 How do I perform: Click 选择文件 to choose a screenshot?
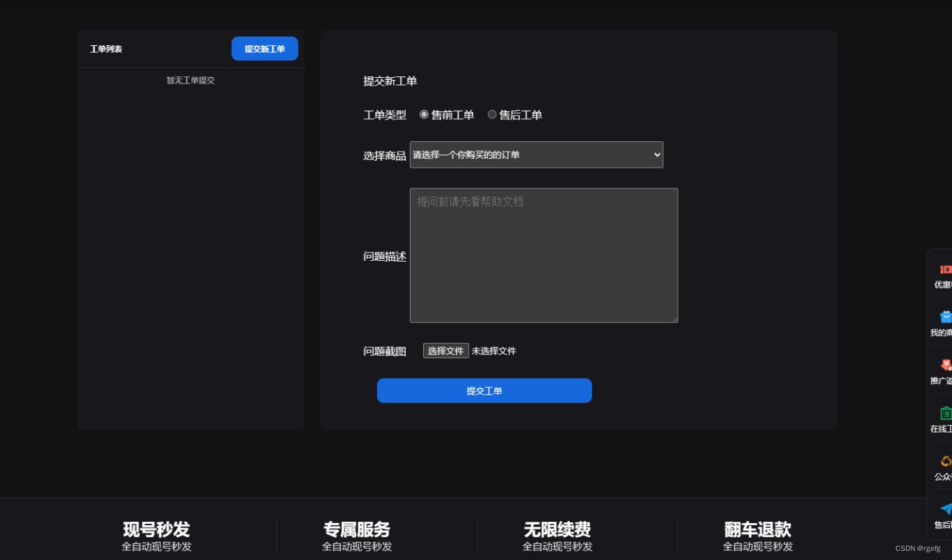coord(445,351)
